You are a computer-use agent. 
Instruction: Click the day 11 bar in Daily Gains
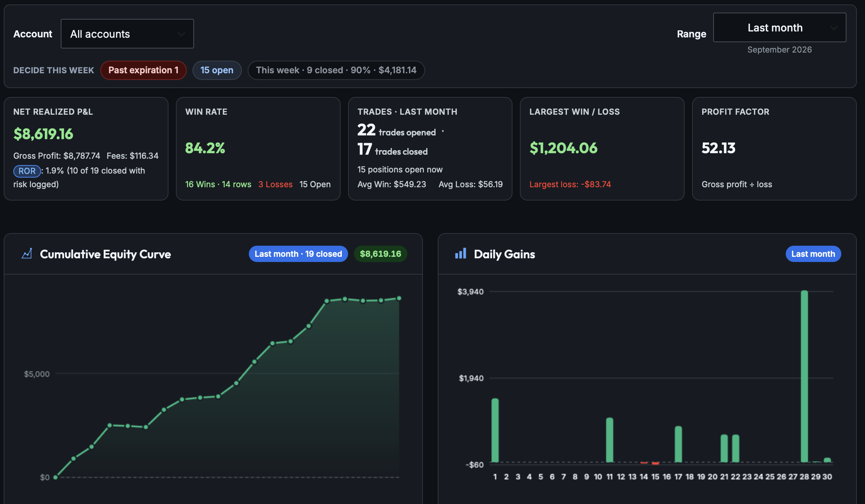click(x=609, y=440)
